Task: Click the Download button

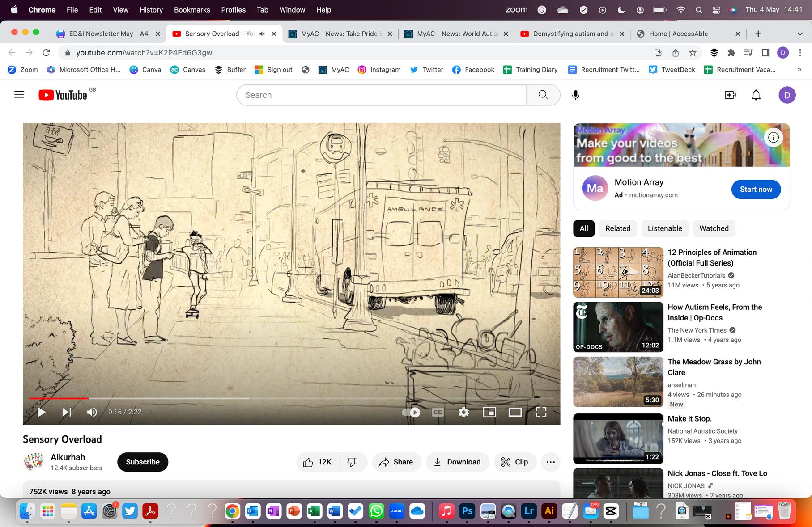Action: coord(457,462)
